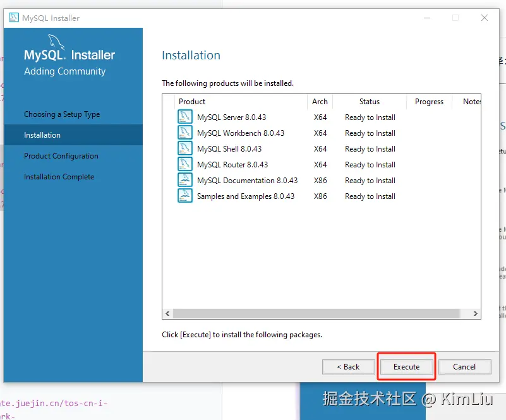Click the MySQL Workbench 8.0.43 product icon
This screenshot has width=506, height=420.
[185, 133]
